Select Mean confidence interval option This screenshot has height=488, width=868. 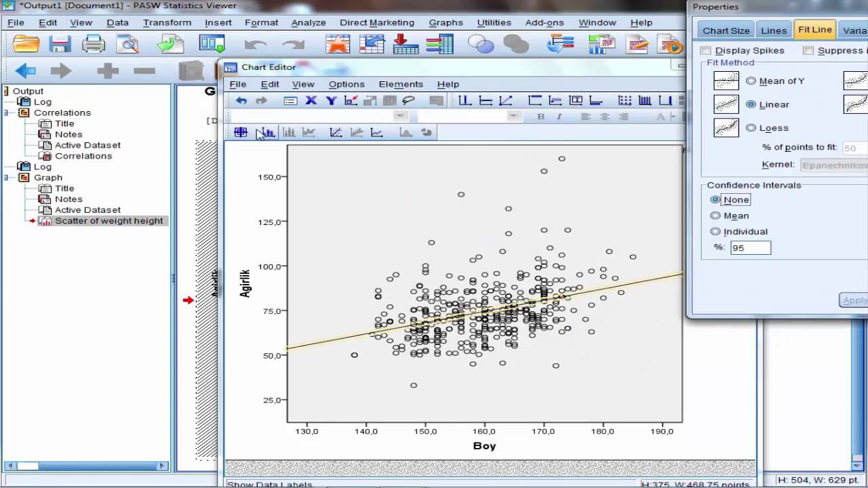tap(715, 216)
